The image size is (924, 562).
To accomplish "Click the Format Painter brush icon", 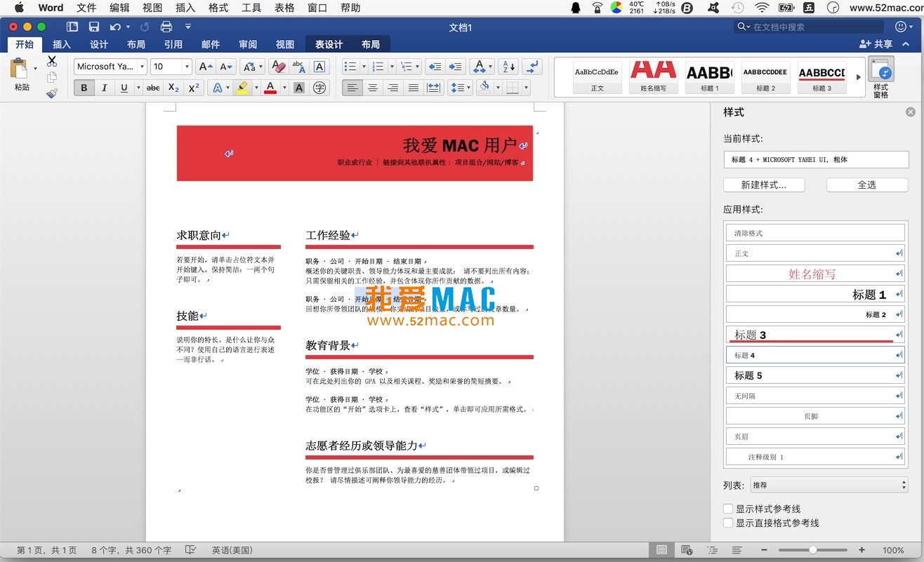I will pos(52,93).
